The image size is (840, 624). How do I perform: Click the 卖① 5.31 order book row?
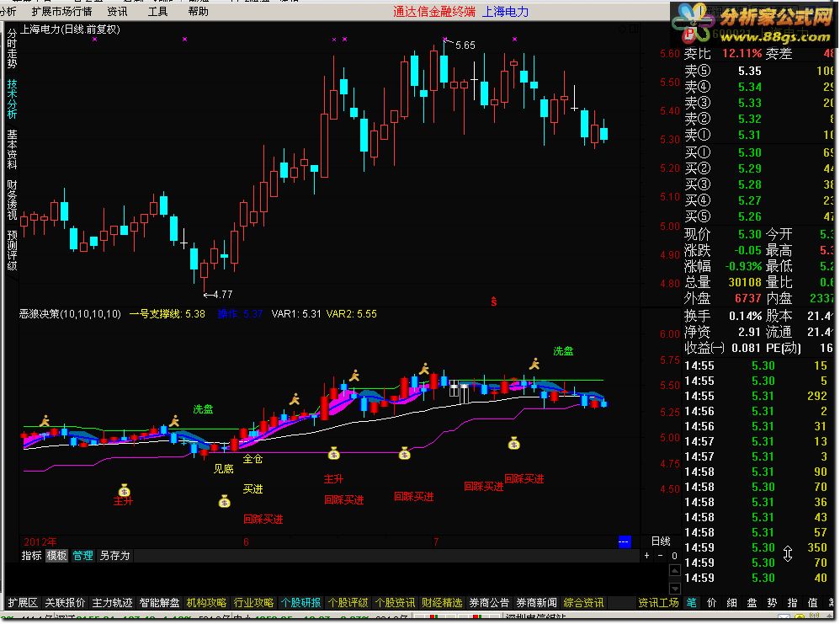[759, 135]
